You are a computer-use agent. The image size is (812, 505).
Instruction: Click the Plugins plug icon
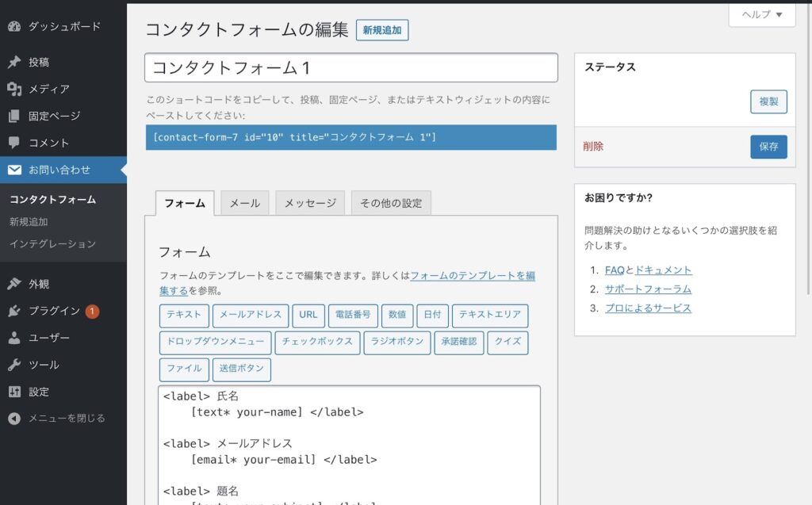click(x=14, y=311)
